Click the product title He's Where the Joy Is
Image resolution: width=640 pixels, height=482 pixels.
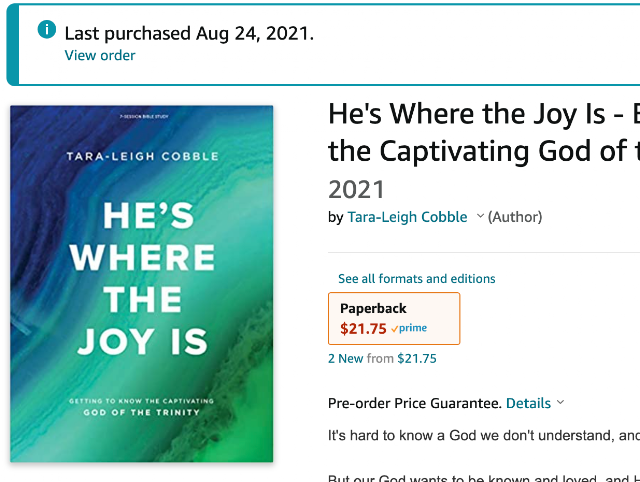(x=484, y=132)
